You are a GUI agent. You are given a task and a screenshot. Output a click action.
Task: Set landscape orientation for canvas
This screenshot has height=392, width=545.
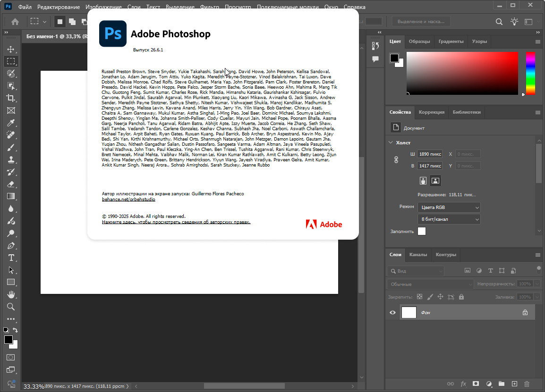pos(435,181)
